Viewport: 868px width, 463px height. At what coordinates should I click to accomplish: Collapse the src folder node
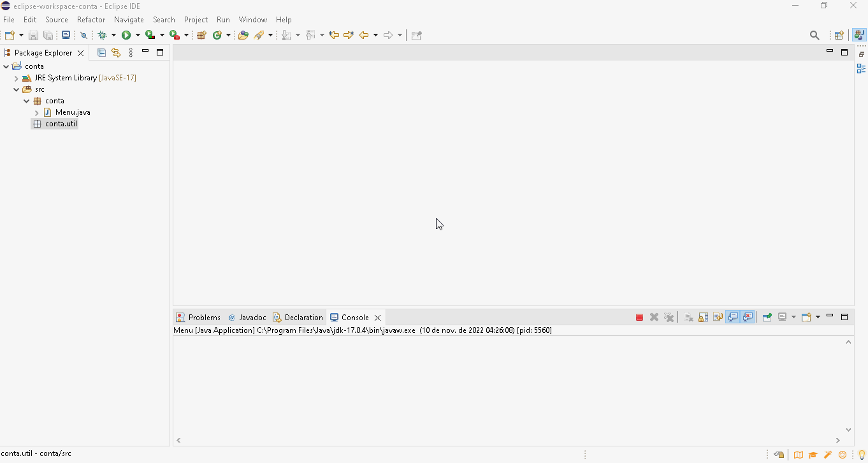coord(17,89)
